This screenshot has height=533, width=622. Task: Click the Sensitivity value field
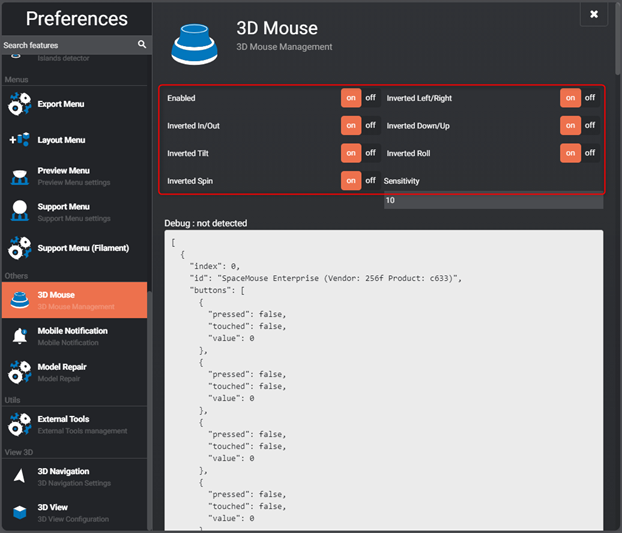click(493, 201)
